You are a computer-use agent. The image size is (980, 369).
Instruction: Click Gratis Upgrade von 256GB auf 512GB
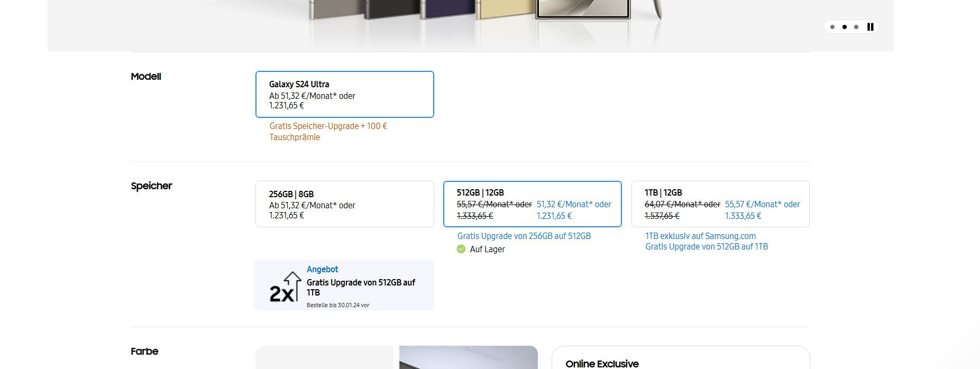pos(524,236)
